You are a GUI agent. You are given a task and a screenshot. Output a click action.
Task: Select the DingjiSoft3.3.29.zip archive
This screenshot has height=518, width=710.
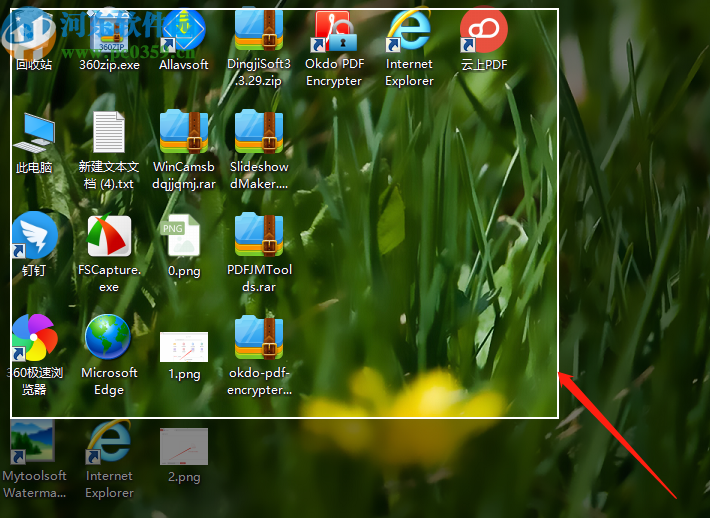coord(259,48)
